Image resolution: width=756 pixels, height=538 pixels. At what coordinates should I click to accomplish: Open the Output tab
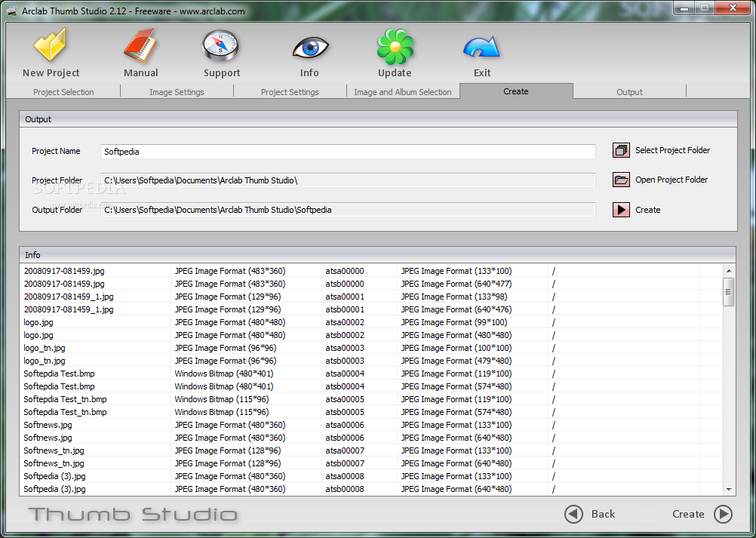(x=629, y=91)
